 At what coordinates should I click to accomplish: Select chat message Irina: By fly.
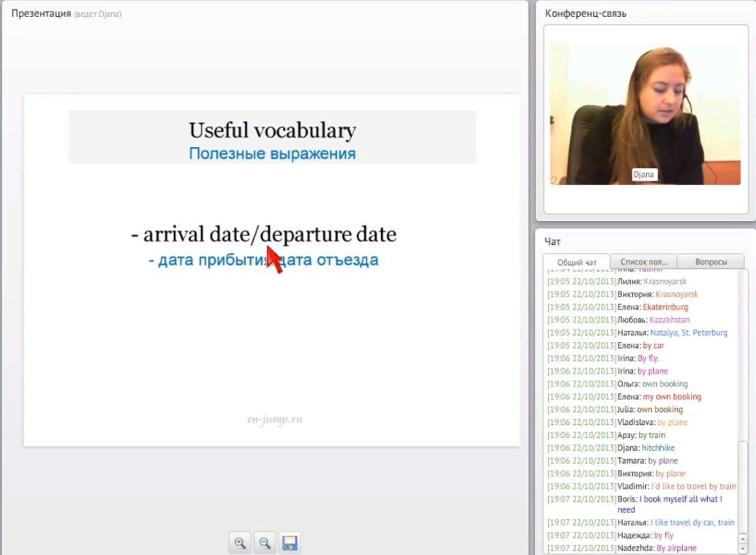pos(603,358)
